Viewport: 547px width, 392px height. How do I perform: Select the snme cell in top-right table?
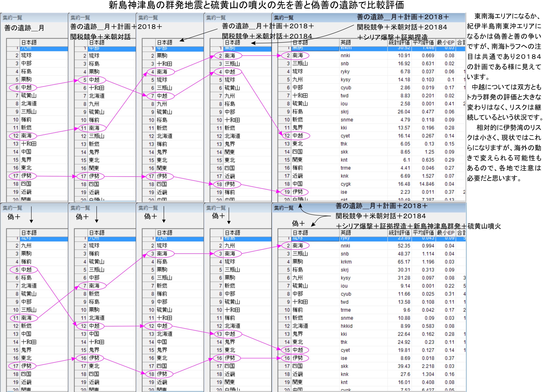click(347, 120)
